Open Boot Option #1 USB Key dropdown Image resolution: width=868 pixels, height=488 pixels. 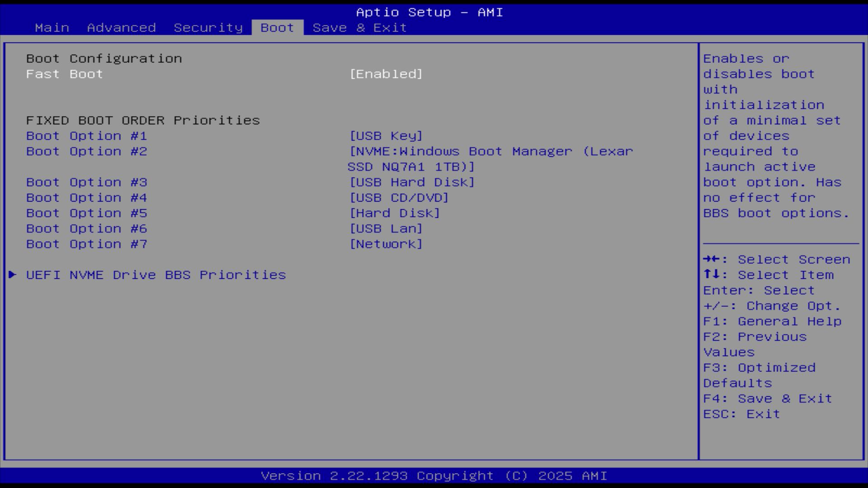click(386, 136)
